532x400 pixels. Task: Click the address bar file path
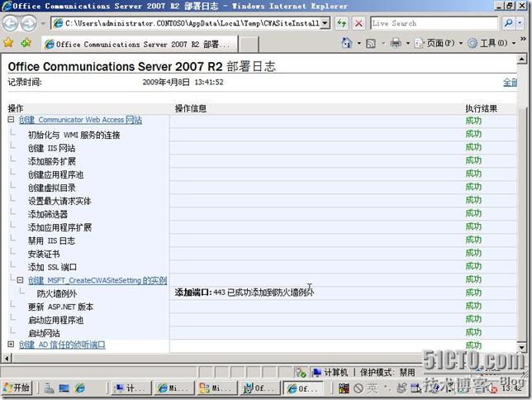click(x=192, y=23)
